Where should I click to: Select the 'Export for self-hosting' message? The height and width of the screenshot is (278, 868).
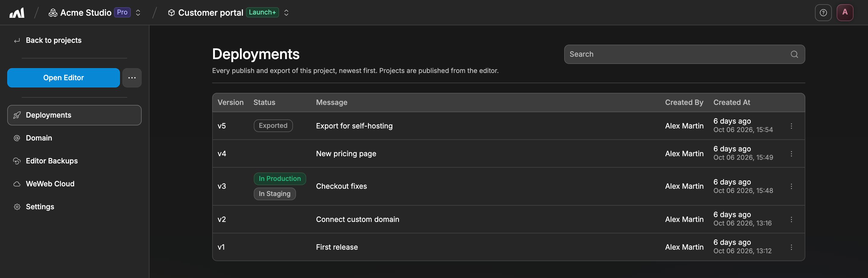[354, 126]
